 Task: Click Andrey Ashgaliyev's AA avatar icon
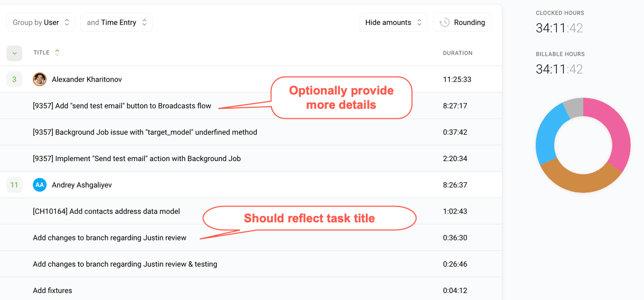[x=40, y=185]
